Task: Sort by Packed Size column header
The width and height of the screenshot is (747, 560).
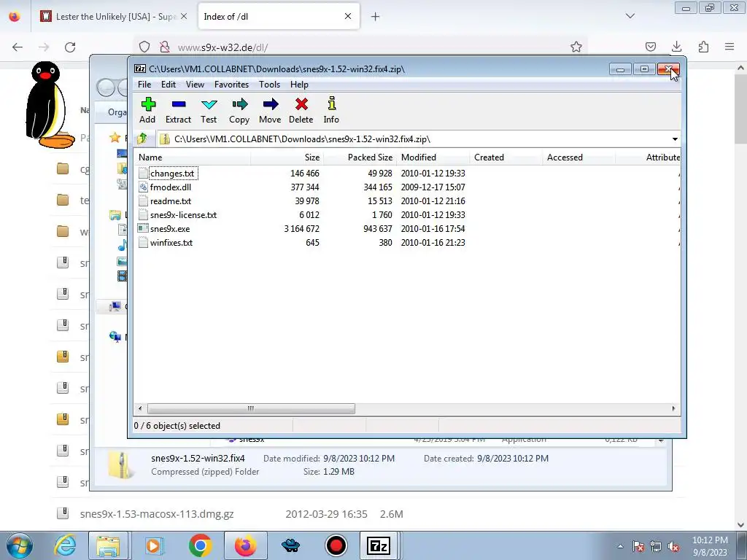Action: pos(360,157)
